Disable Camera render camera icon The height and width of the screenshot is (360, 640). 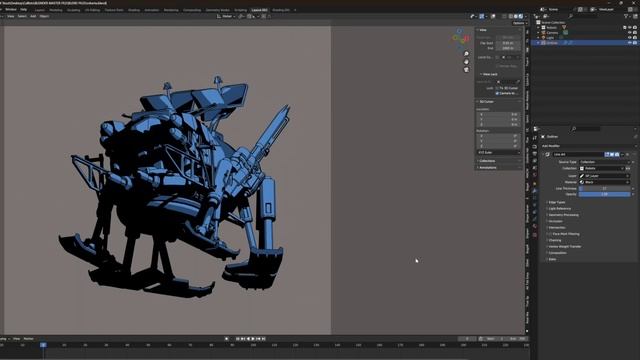(635, 33)
